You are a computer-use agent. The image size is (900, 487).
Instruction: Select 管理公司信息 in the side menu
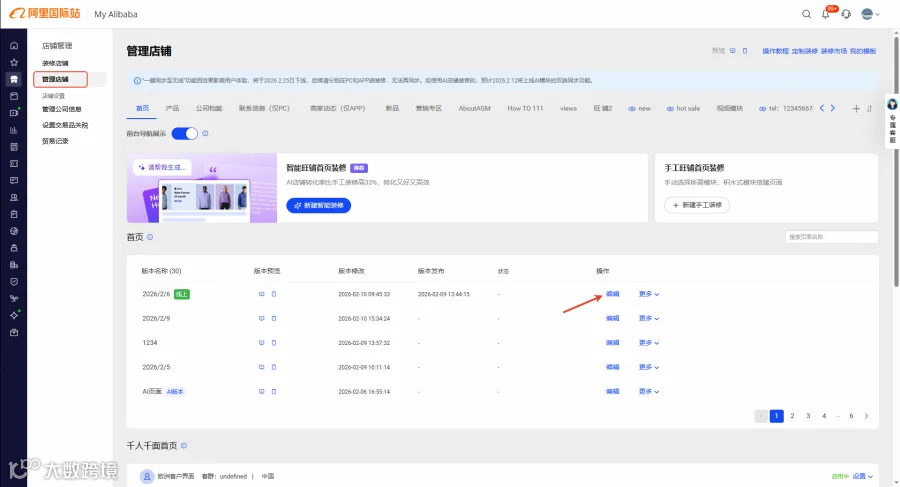pyautogui.click(x=61, y=109)
